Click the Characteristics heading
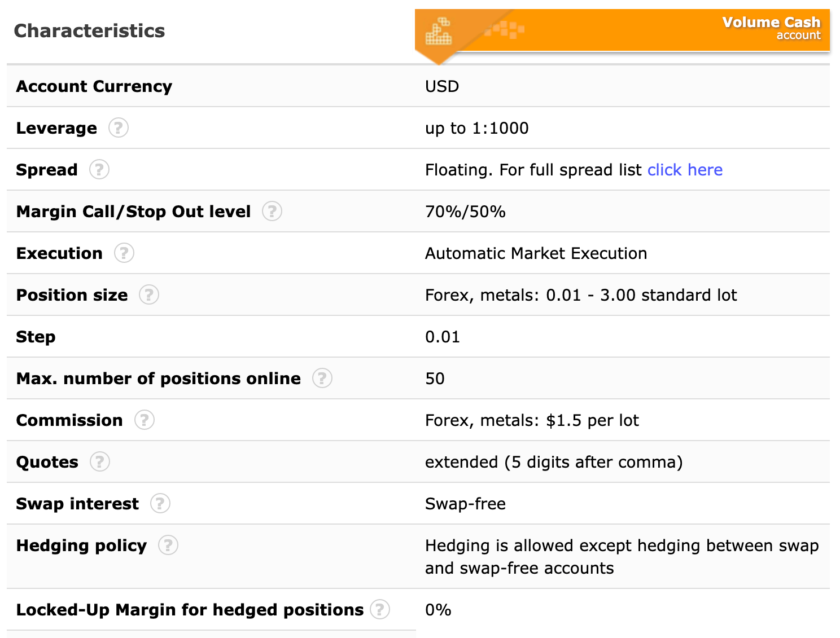The height and width of the screenshot is (638, 840). coord(89,31)
